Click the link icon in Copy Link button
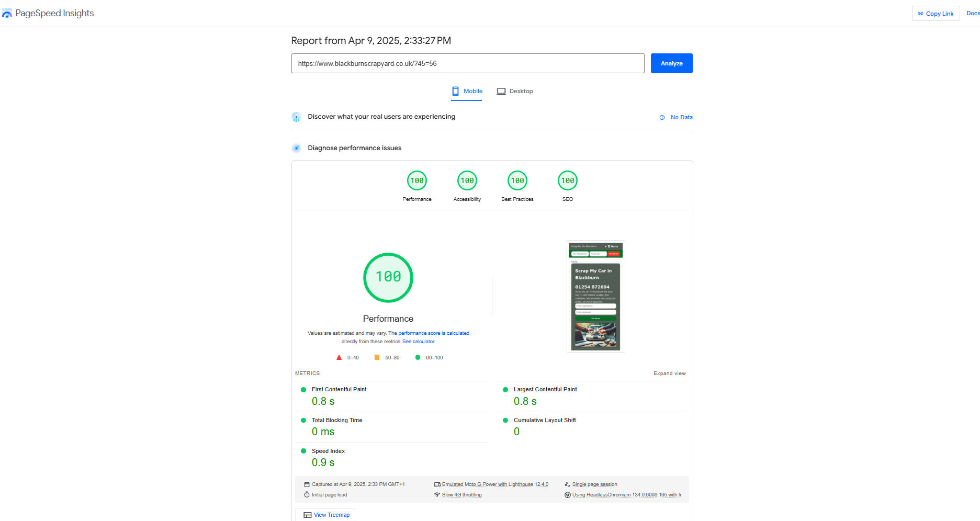980x521 pixels. point(920,14)
